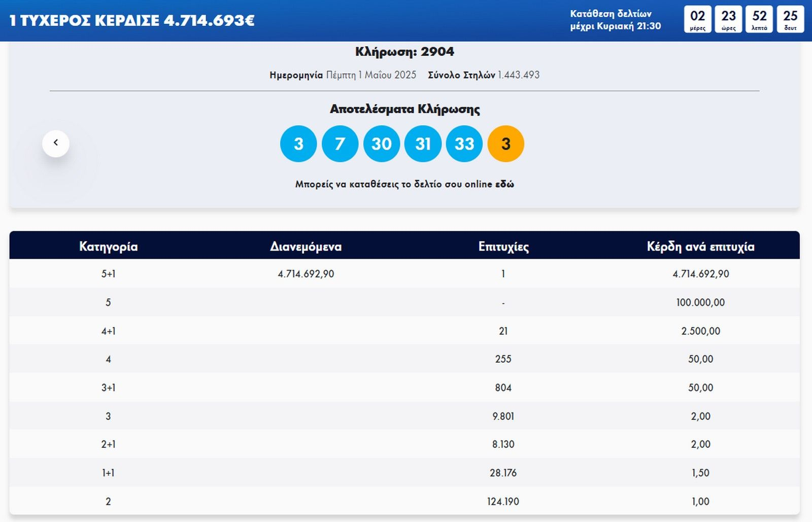The width and height of the screenshot is (812, 522).
Task: Select the "Κέρδη ανά επιτυχία" column header
Action: [x=700, y=247]
